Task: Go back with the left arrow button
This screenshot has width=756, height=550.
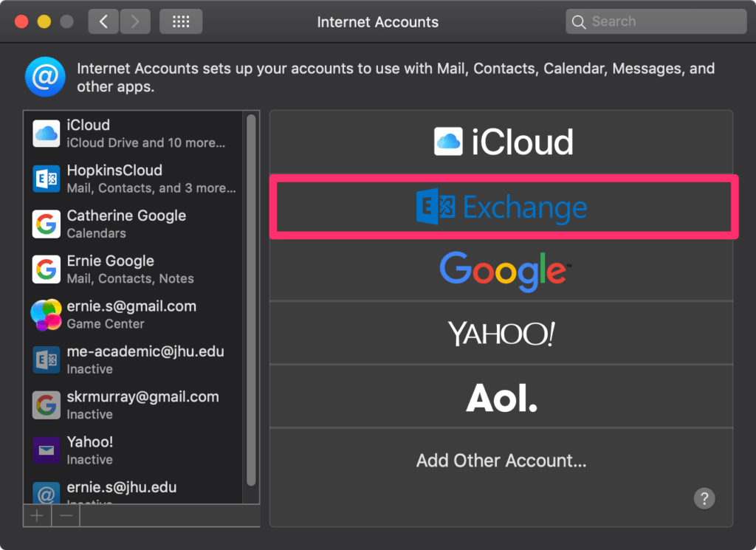Action: click(x=103, y=21)
